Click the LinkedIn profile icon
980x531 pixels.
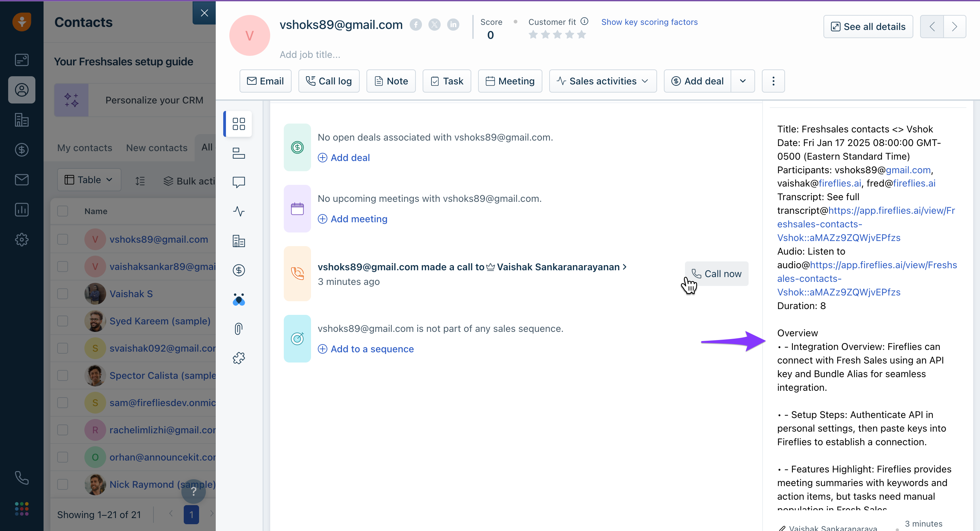pos(453,25)
